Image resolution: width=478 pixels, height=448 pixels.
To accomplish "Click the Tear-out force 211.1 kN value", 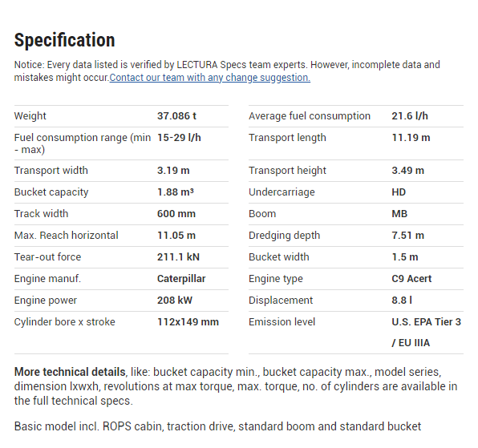I will point(178,257).
